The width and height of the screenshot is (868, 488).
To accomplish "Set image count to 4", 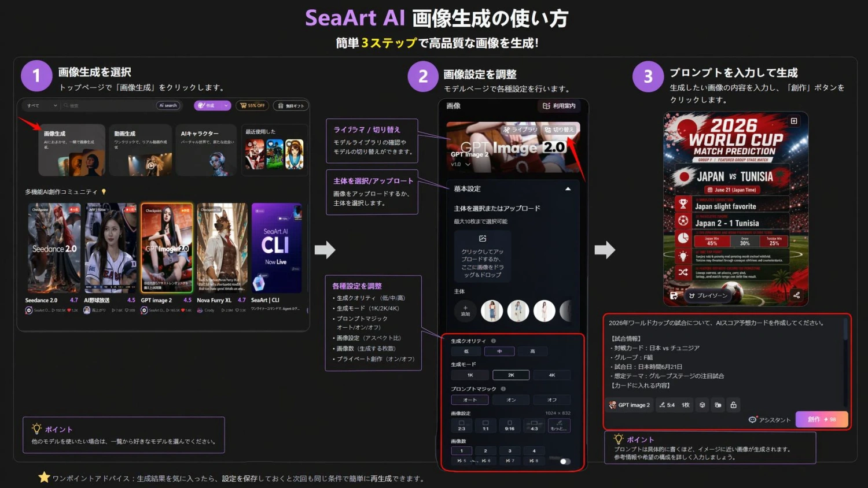I will (x=534, y=450).
